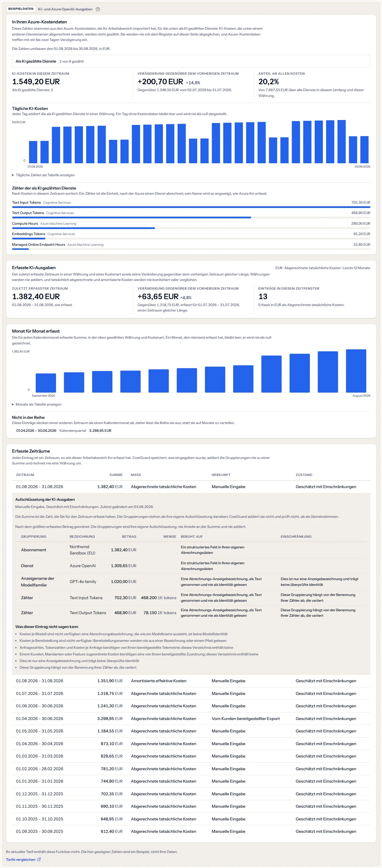Expand the Amortisierte effektive Kosten row
The image size is (382, 868).
point(191,681)
